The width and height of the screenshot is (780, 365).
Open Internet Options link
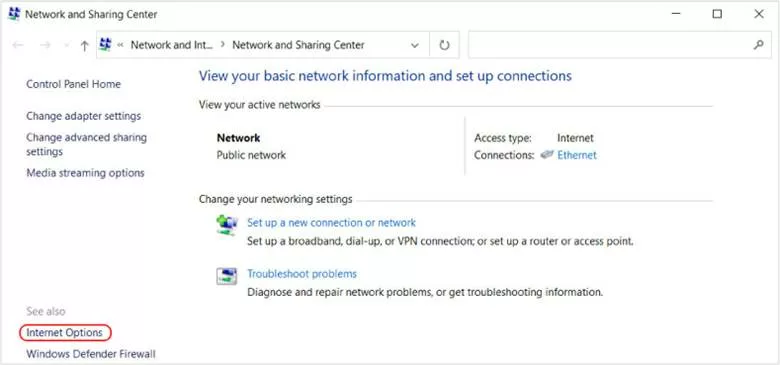[64, 333]
